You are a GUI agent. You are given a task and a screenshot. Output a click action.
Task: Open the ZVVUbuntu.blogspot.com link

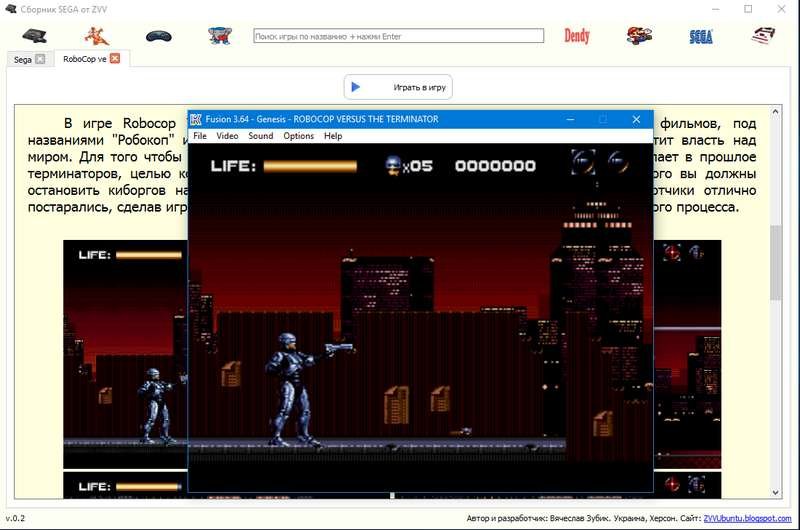click(747, 519)
